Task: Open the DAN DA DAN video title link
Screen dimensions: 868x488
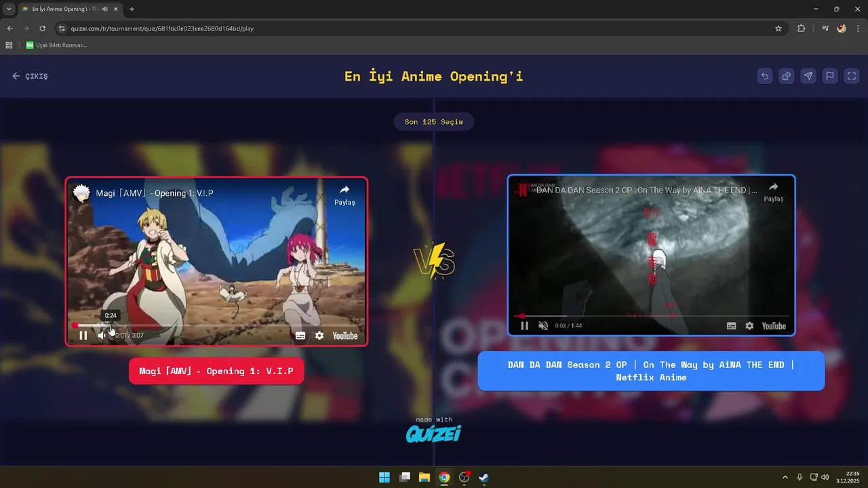Action: [647, 190]
